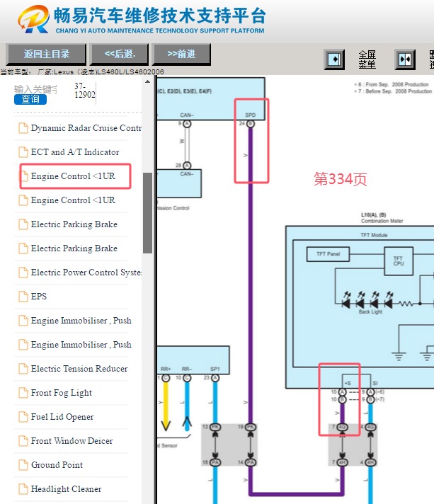Screen dimensions: 434x504
Task: Click the RR+ terminal label
Action: point(166,369)
